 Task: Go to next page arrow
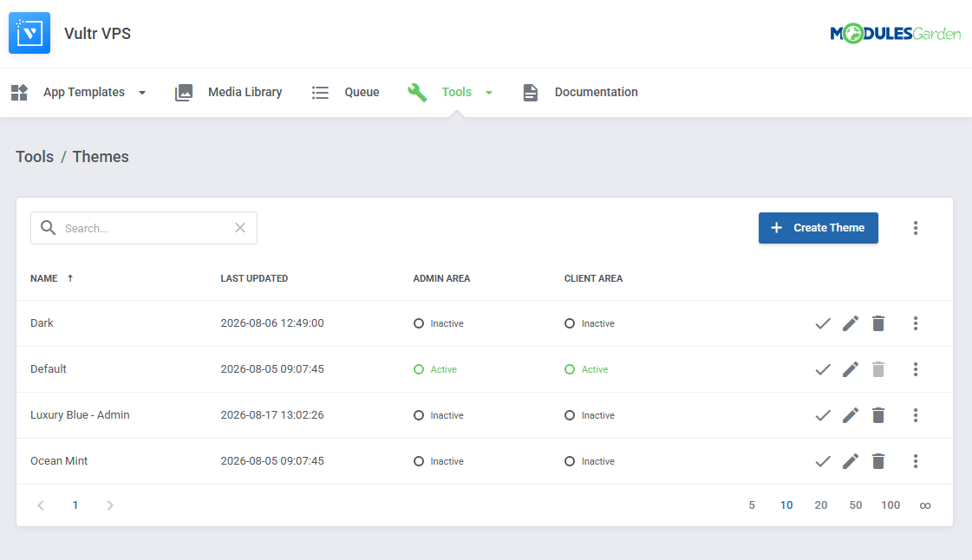click(x=110, y=505)
